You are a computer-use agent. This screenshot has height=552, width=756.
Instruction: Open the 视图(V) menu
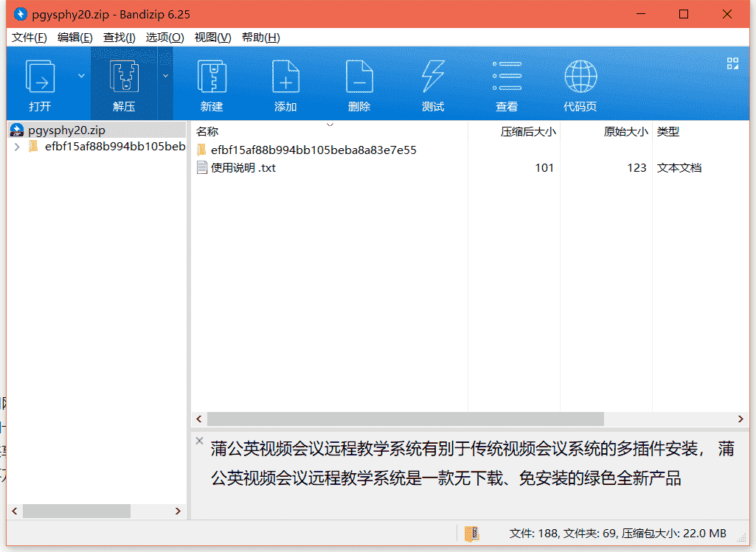coord(212,38)
